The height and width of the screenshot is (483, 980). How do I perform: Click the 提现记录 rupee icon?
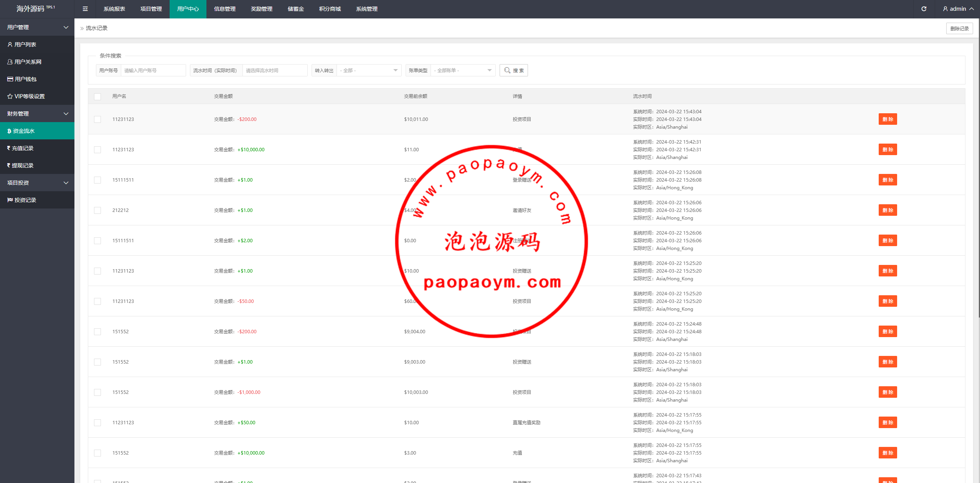[9, 165]
